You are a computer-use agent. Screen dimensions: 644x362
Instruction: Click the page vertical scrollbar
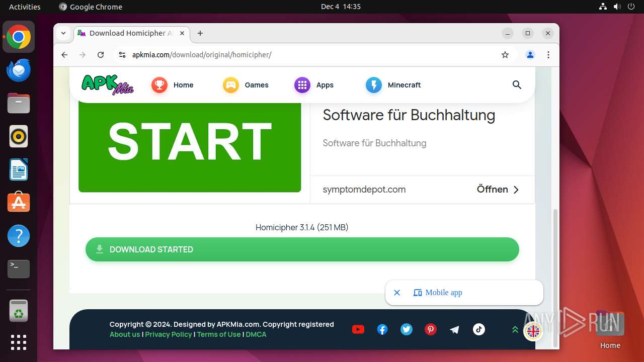pos(555,278)
